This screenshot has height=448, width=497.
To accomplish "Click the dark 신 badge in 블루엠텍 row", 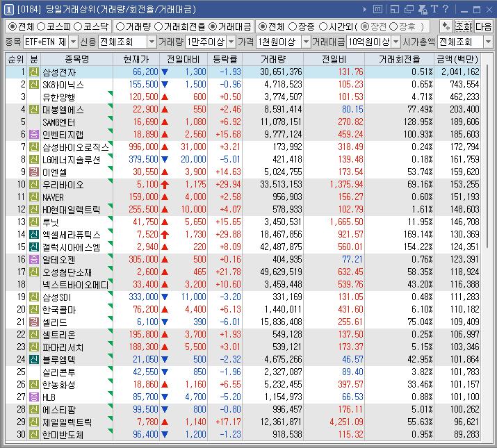I will tap(34, 359).
